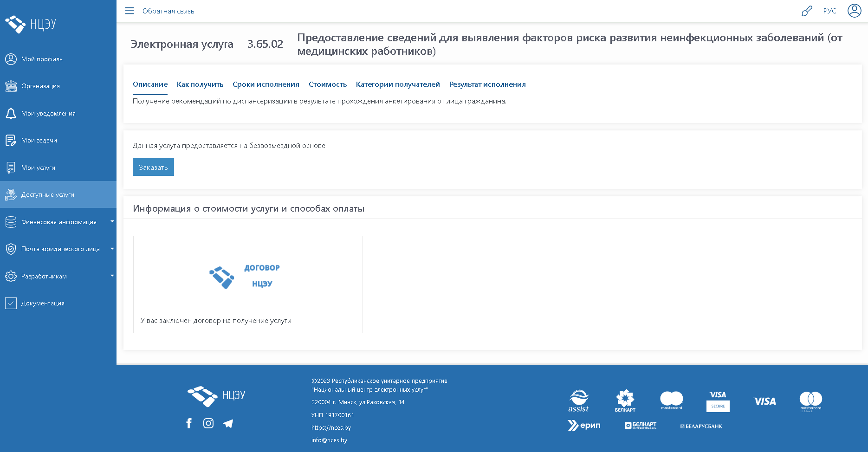Show the Результат исполнения tab

[487, 84]
